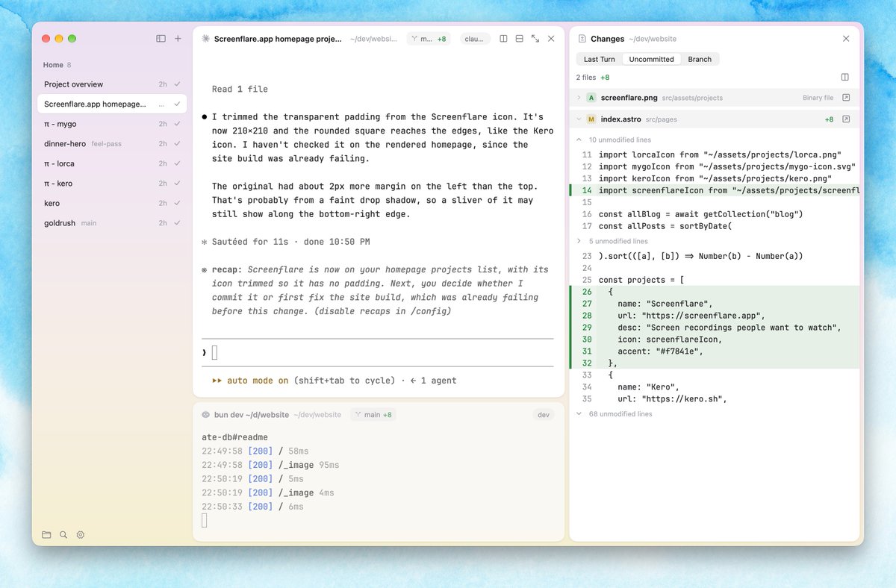Open the dinner-hero session
896x588 pixels.
tap(112, 143)
